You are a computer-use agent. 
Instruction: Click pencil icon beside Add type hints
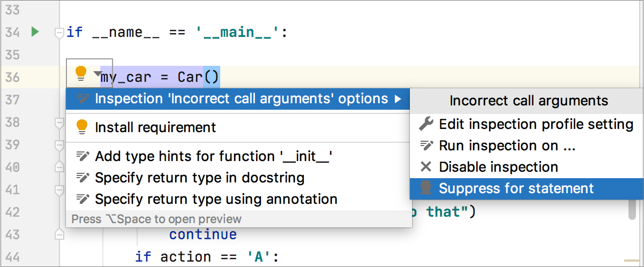pyautogui.click(x=83, y=156)
